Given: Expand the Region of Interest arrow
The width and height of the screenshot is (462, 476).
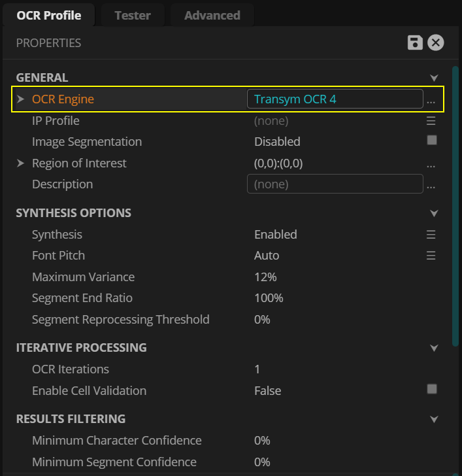Looking at the screenshot, I should point(20,163).
